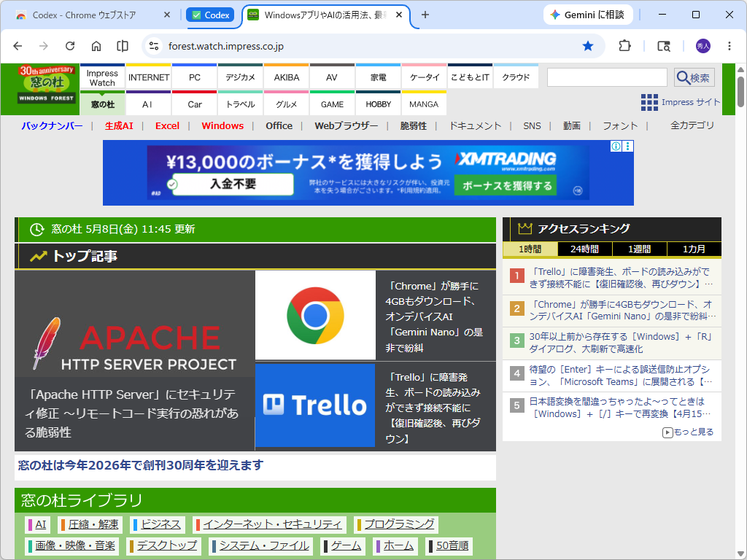The image size is (747, 560).
Task: Open Windows category link
Action: click(x=222, y=125)
